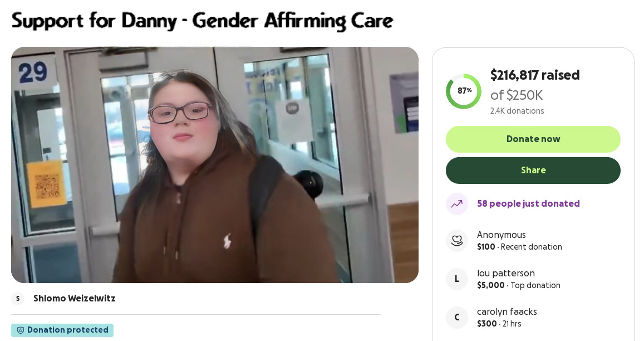Click the 87% progress ring icon
The image size is (644, 341).
[464, 91]
